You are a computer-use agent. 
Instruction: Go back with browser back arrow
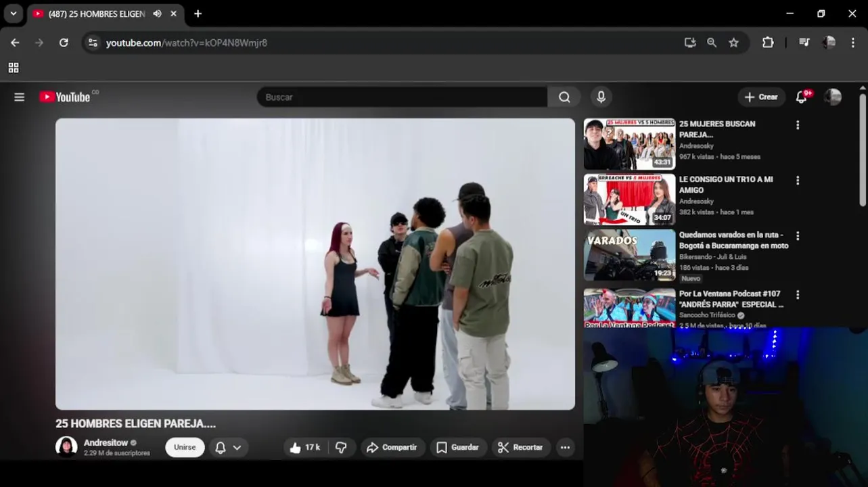pyautogui.click(x=15, y=43)
